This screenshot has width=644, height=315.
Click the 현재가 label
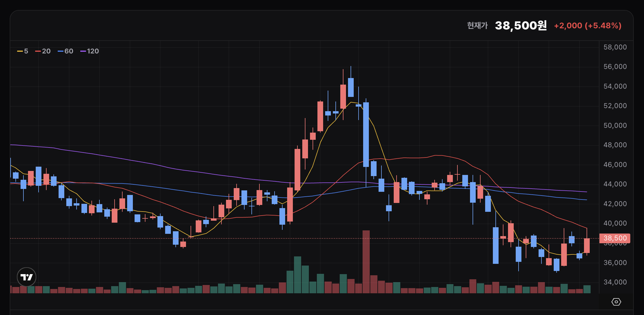coord(477,26)
